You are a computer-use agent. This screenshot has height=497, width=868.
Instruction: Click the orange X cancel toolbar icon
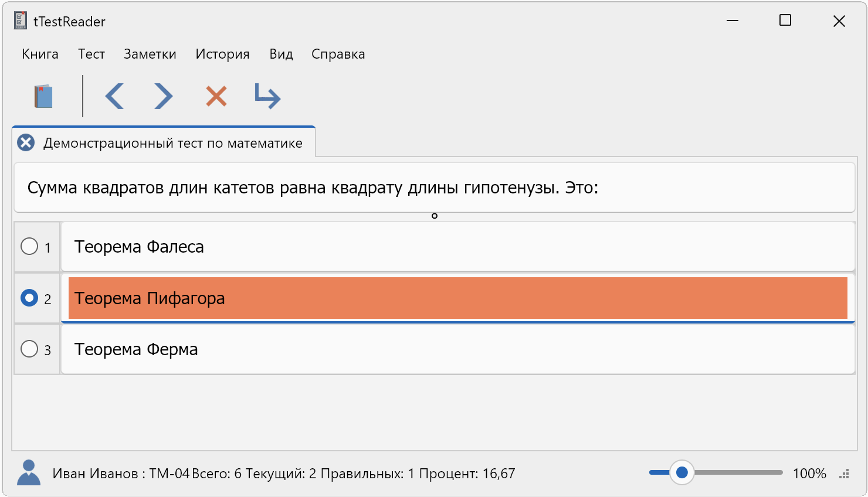216,96
